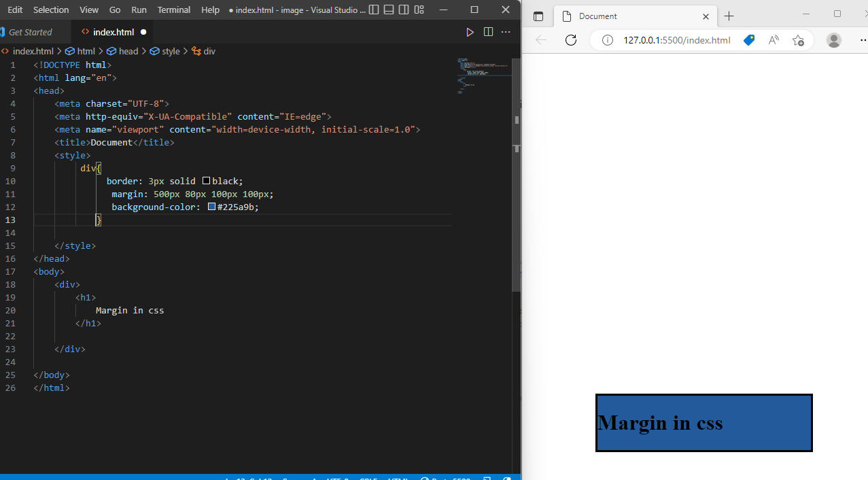Toggle the primary side bar layout icon
The width and height of the screenshot is (868, 480).
click(x=374, y=10)
